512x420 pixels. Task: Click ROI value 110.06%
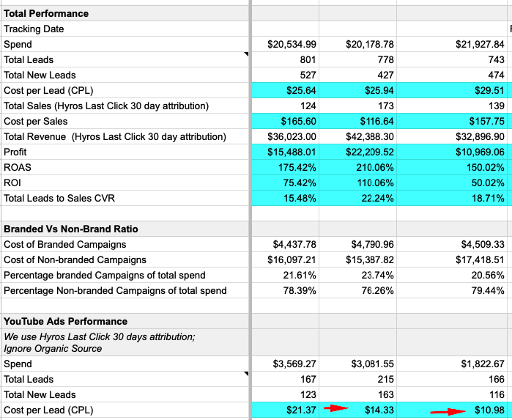pos(358,183)
